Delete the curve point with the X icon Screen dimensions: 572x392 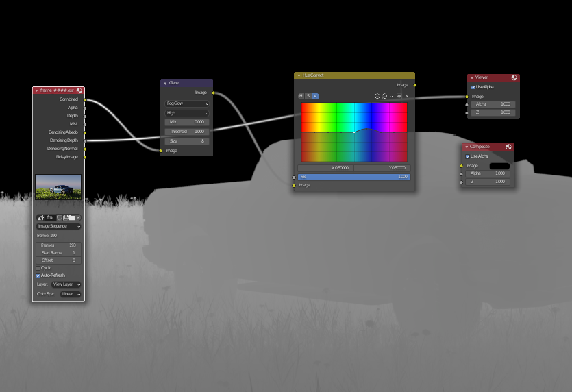click(407, 96)
